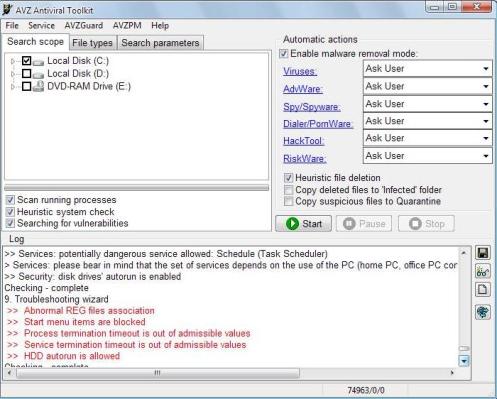
Task: Click the blank page clear log icon
Action: pos(483,289)
